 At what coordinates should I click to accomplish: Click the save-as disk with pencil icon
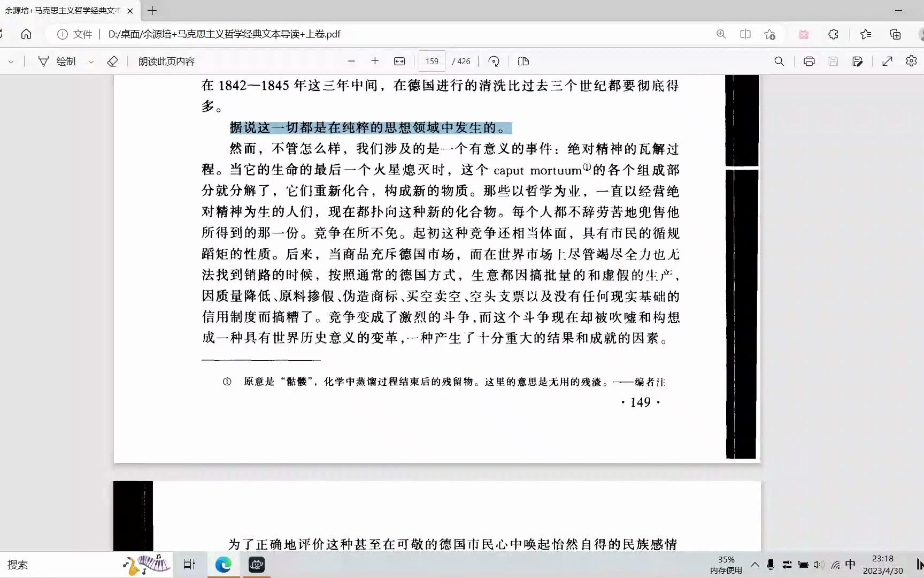tap(858, 62)
